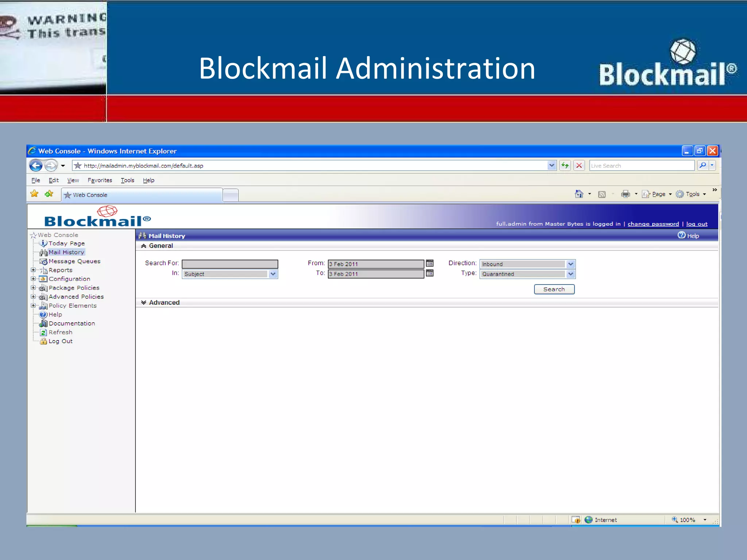The height and width of the screenshot is (560, 747).
Task: Click the Search For text field
Action: tap(230, 264)
